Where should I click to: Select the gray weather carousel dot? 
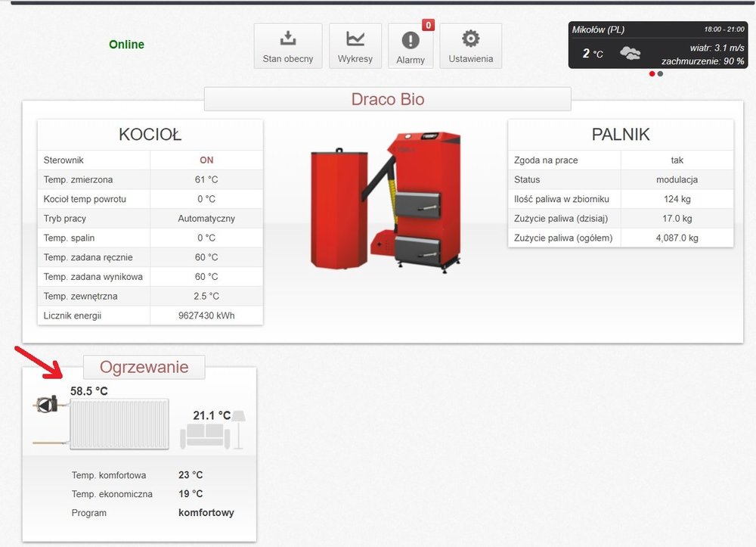click(660, 74)
